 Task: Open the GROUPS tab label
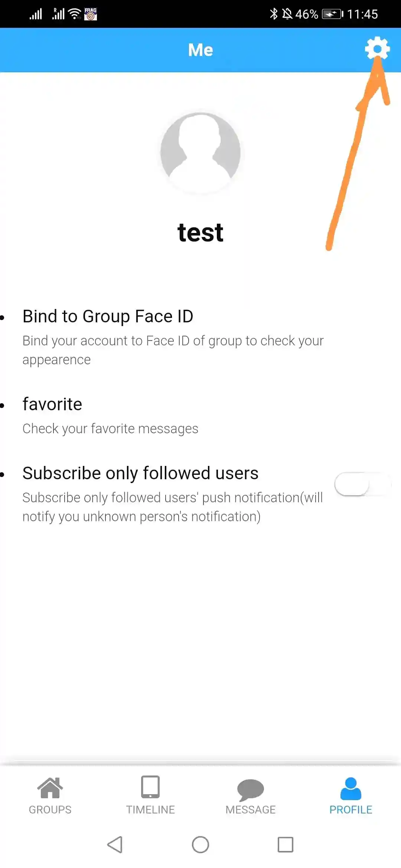pos(50,810)
